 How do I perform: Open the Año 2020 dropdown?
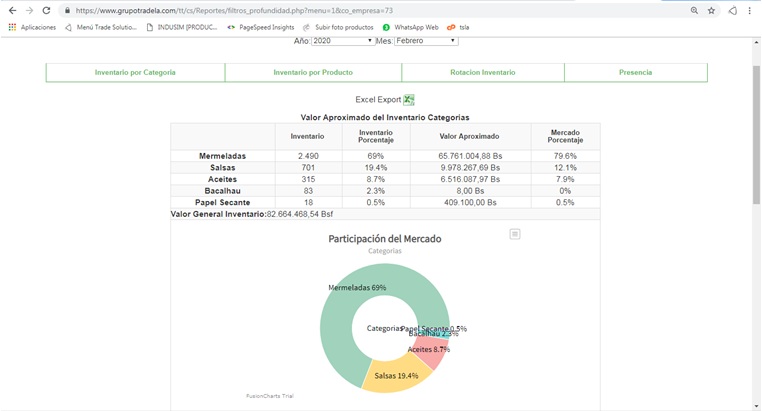coord(342,41)
